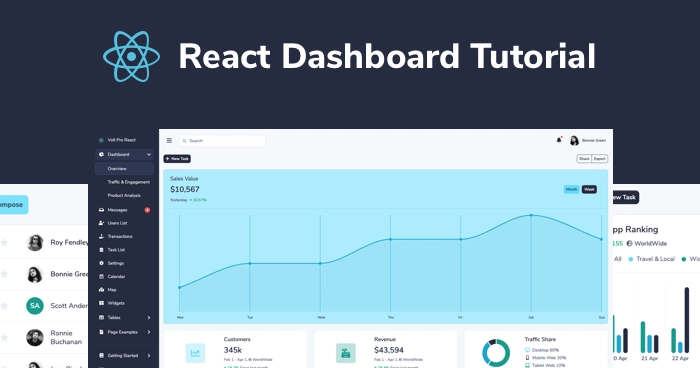Expand the Page Examples submenu arrow

pos(149,332)
